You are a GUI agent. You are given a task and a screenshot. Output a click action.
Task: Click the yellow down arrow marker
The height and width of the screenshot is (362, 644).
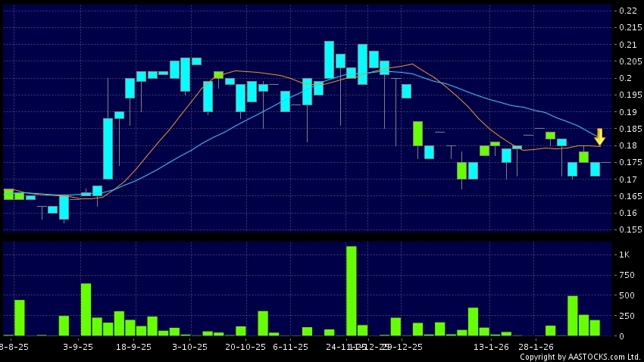point(599,137)
